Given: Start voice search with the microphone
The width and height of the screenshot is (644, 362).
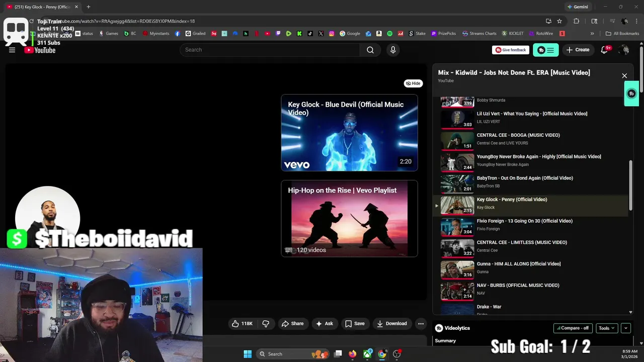Looking at the screenshot, I should coord(393,50).
